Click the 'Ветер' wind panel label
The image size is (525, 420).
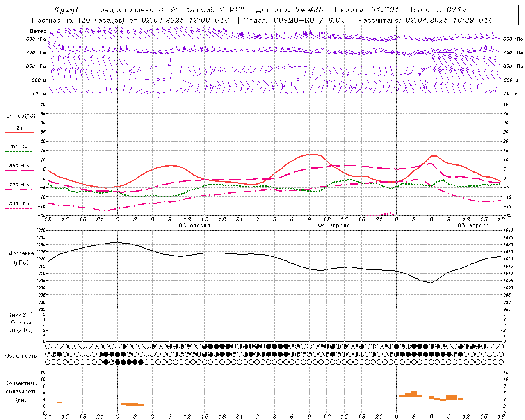38,31
